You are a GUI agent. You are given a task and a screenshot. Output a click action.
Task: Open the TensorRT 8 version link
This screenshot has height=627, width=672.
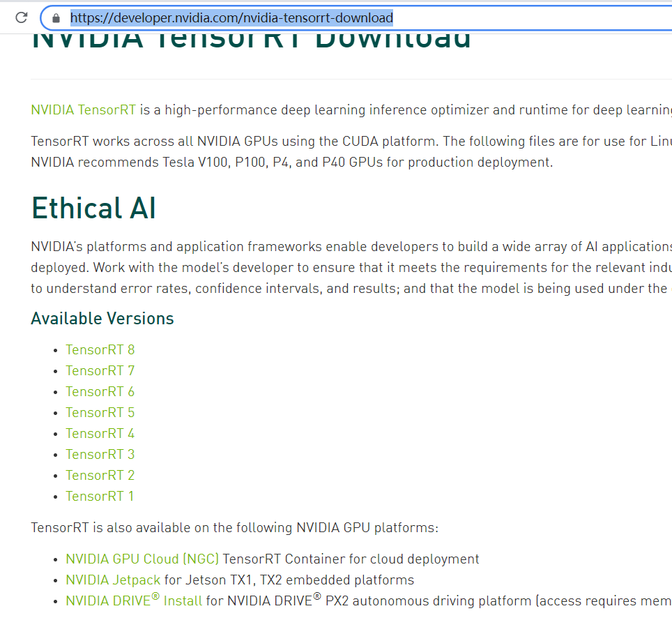pos(100,349)
